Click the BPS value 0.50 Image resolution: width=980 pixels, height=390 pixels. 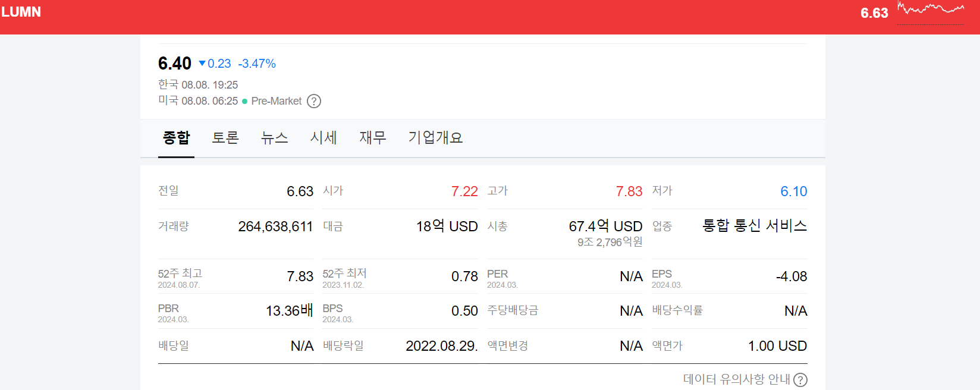(x=464, y=311)
